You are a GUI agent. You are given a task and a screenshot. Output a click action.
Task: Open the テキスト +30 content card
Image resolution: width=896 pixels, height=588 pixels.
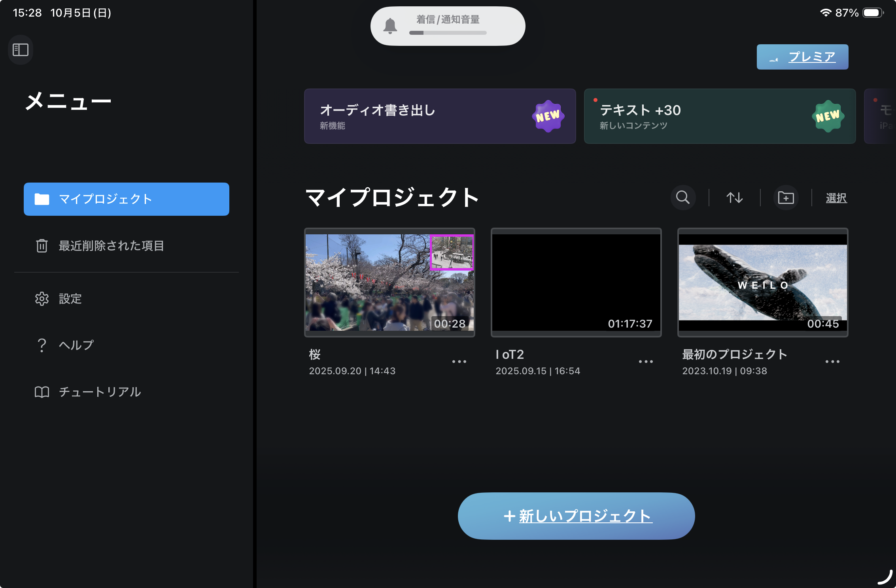click(720, 116)
